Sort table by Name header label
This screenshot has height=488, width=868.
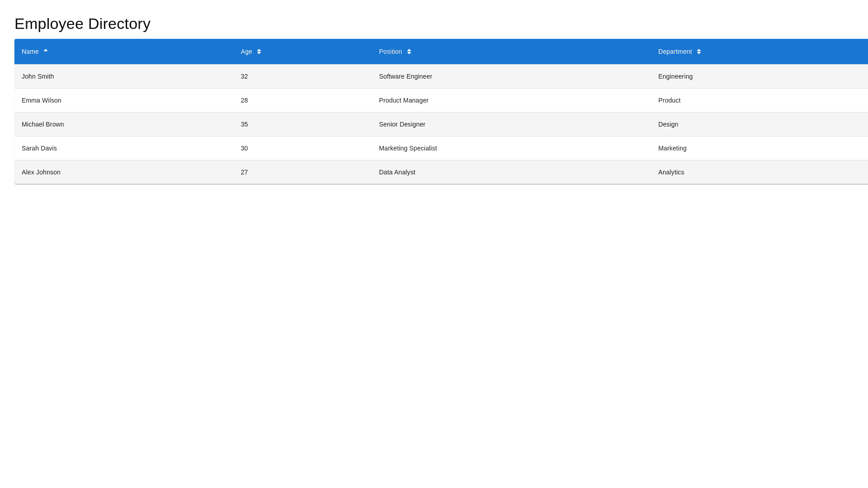click(30, 52)
